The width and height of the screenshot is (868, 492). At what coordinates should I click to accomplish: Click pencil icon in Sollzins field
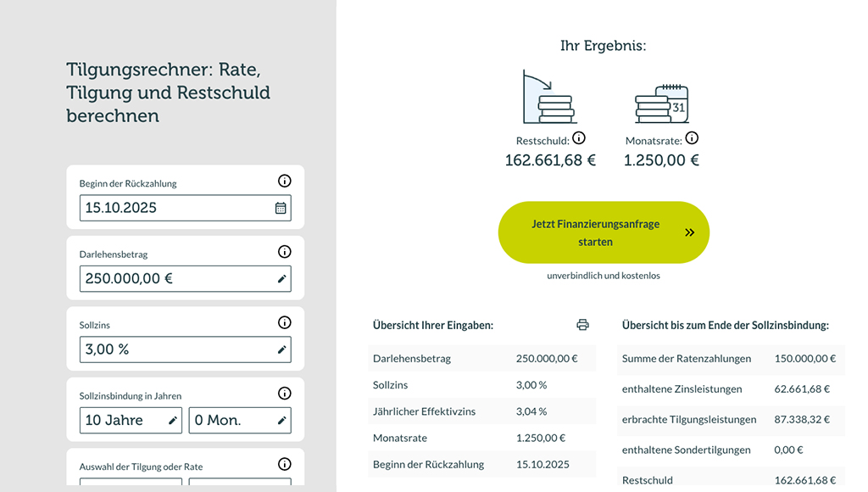point(281,349)
